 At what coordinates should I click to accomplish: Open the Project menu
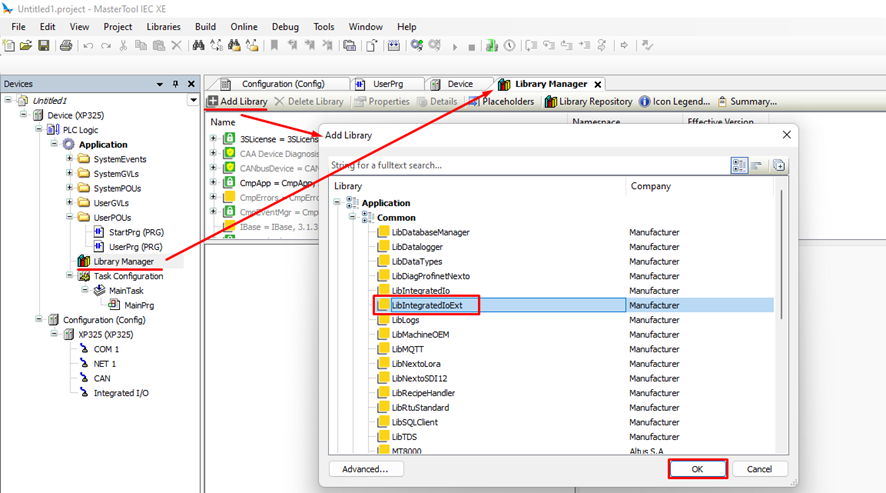pyautogui.click(x=118, y=27)
